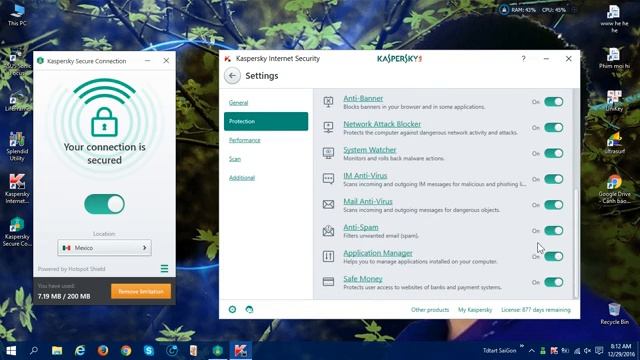Open the Anti-Spam link
The width and height of the screenshot is (640, 360).
(361, 227)
